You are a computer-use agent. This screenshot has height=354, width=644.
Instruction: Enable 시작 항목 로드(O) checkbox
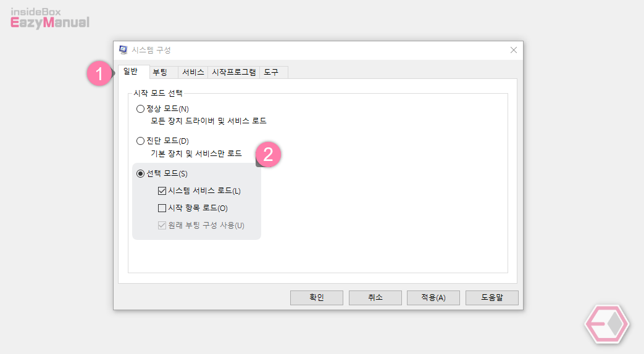tap(162, 208)
